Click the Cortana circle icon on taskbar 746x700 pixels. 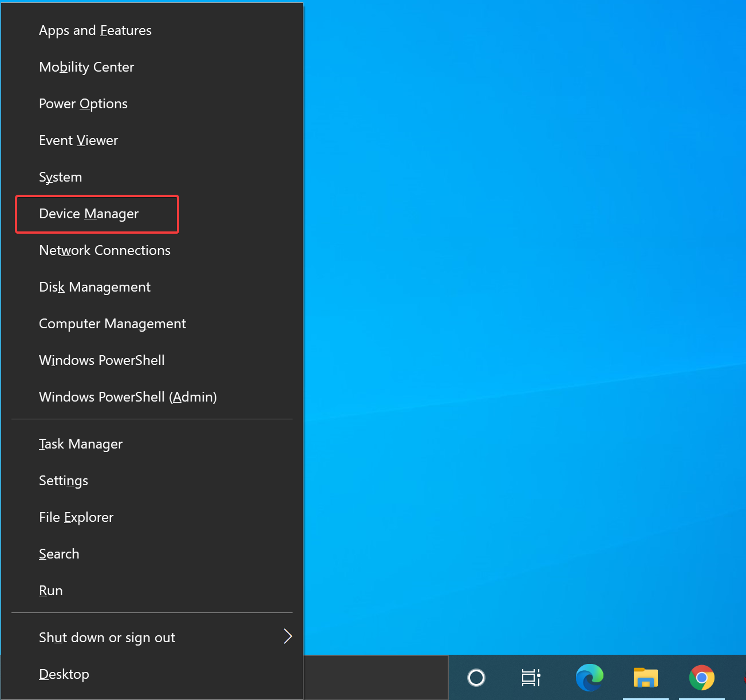[476, 678]
